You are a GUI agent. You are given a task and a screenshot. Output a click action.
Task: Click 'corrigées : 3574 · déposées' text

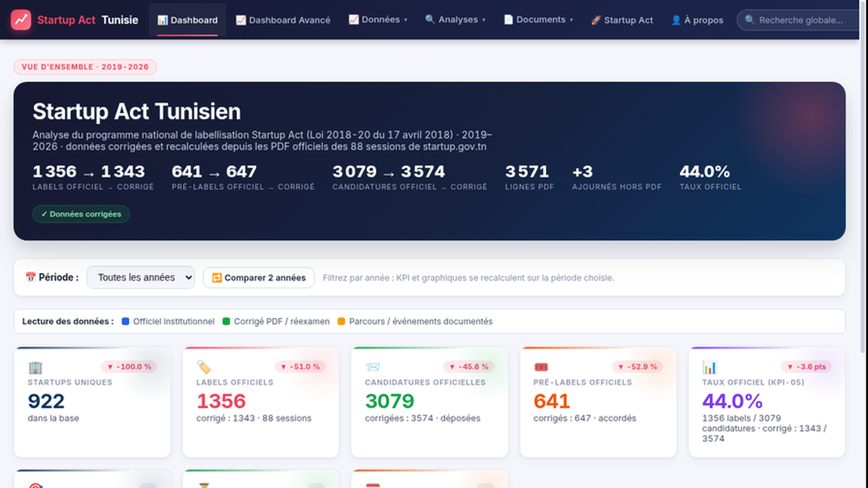423,418
